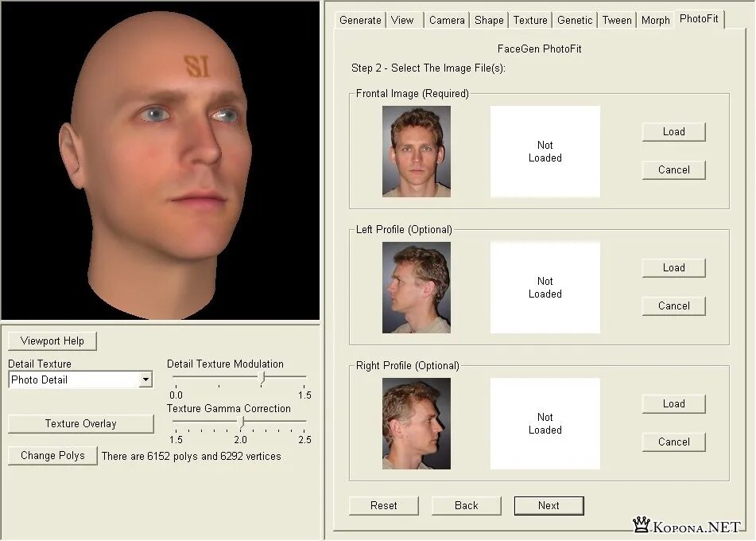Open the Texture tab
Screen dimensions: 756x541
pos(530,20)
